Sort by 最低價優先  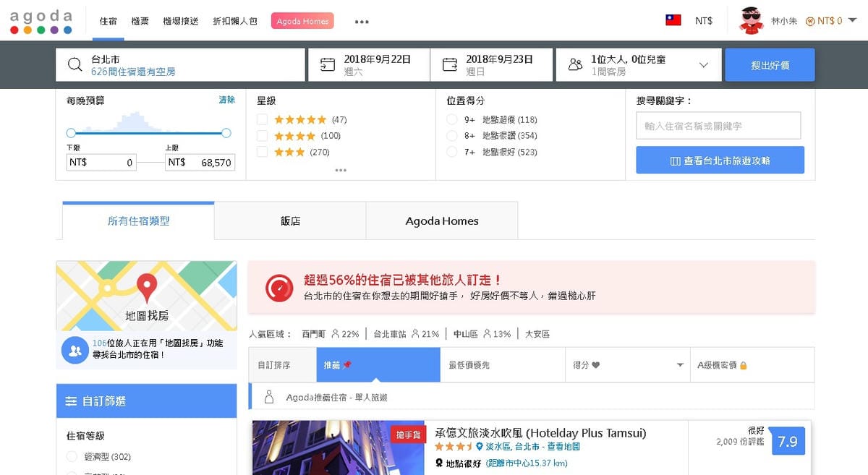tap(502, 365)
